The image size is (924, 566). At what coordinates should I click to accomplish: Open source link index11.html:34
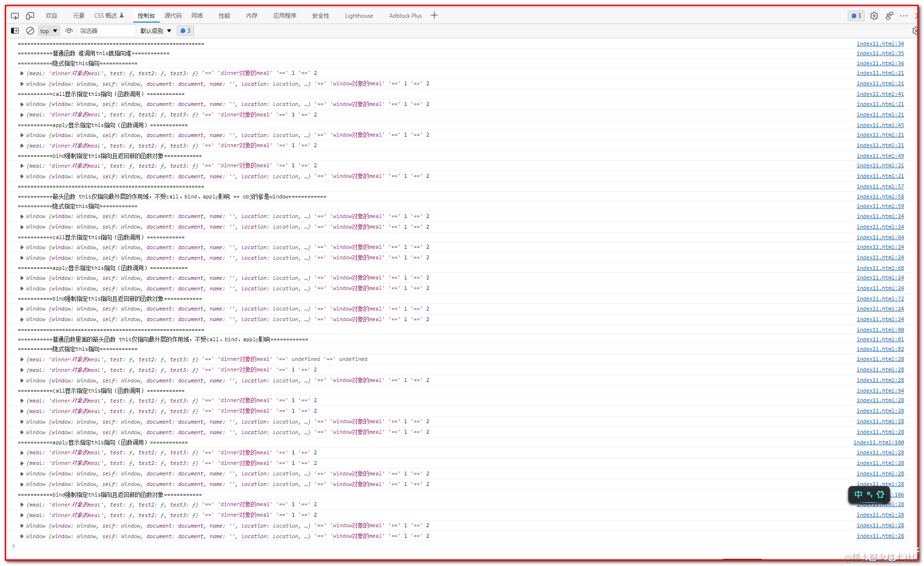click(880, 44)
